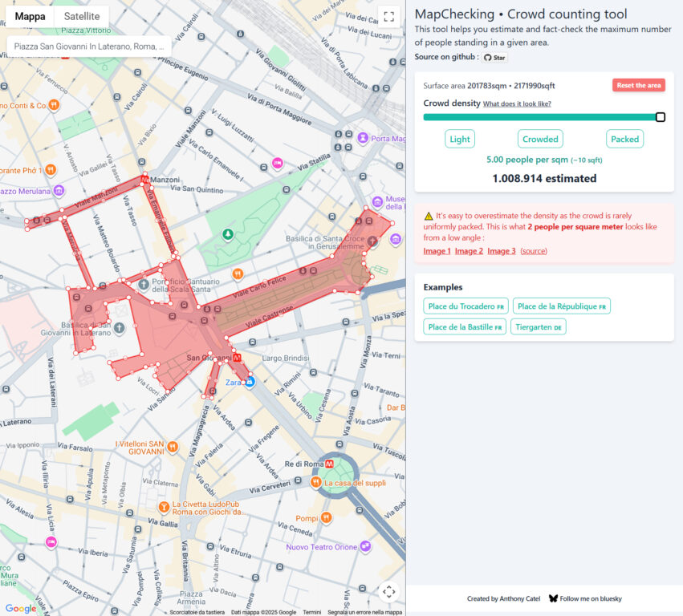Open "What does it look like?" link
Screen dimensions: 683x616
pos(517,104)
